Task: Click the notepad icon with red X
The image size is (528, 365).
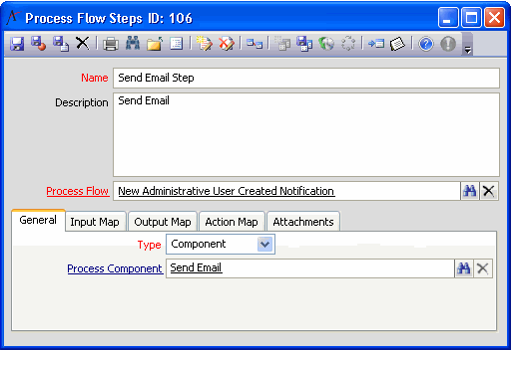Action: click(227, 44)
